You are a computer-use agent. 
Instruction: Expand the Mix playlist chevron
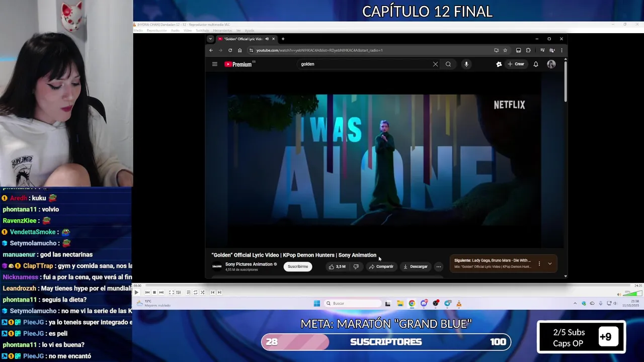pyautogui.click(x=549, y=263)
